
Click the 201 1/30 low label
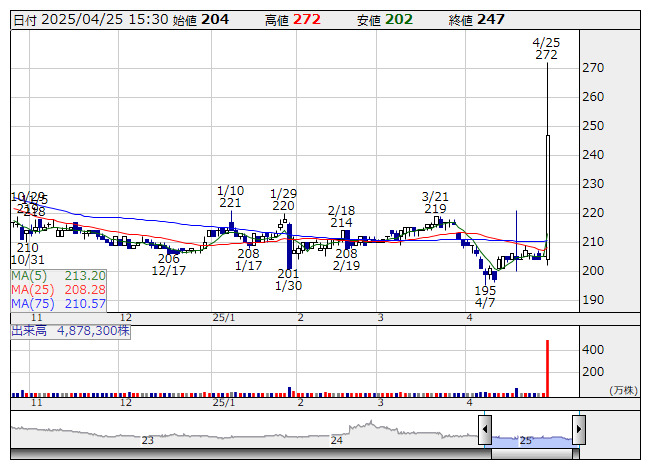click(x=288, y=280)
